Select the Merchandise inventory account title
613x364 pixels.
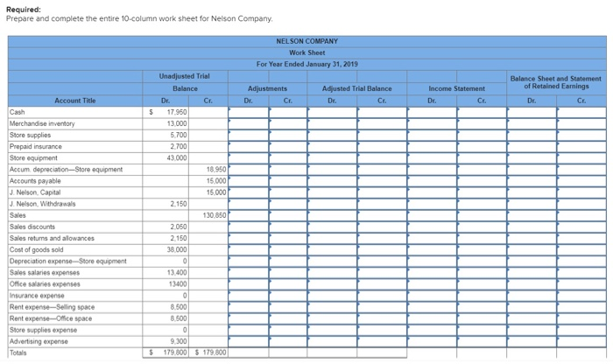[42, 123]
